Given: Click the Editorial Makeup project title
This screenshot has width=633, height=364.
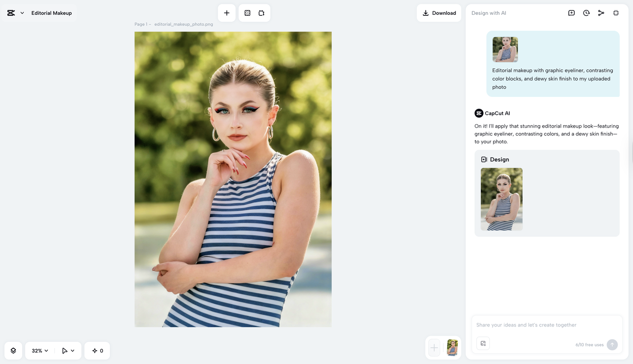Looking at the screenshot, I should click(51, 13).
